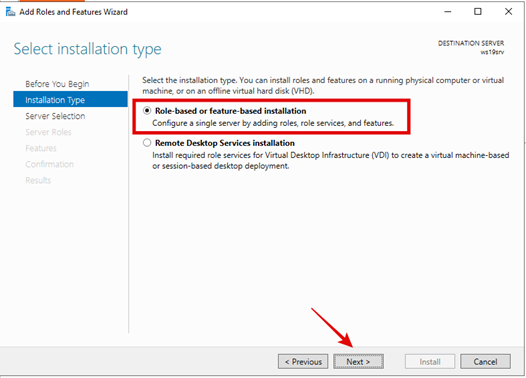Go to the Before You Begin step
The image size is (526, 378).
point(57,84)
